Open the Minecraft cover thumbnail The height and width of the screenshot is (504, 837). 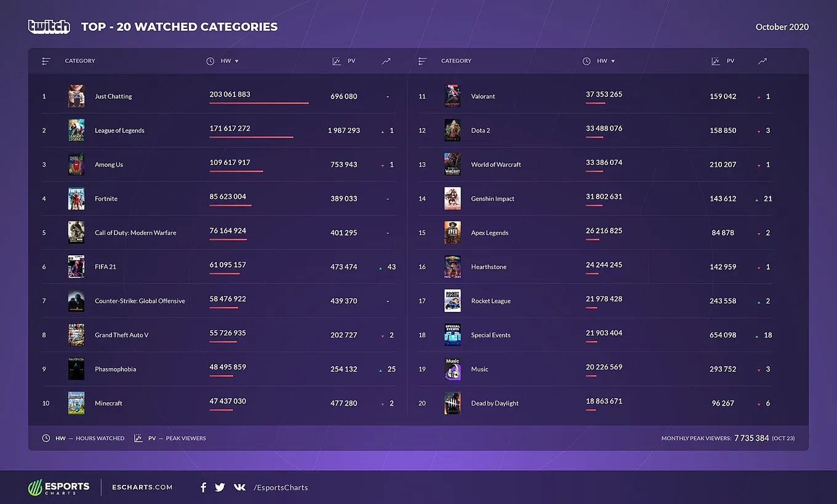pyautogui.click(x=76, y=403)
